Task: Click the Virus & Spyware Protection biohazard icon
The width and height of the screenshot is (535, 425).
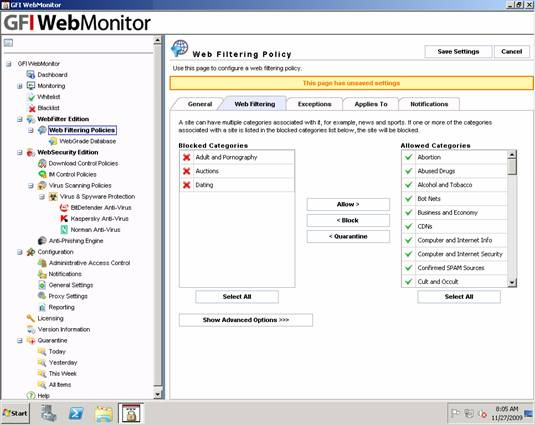Action: [x=53, y=196]
